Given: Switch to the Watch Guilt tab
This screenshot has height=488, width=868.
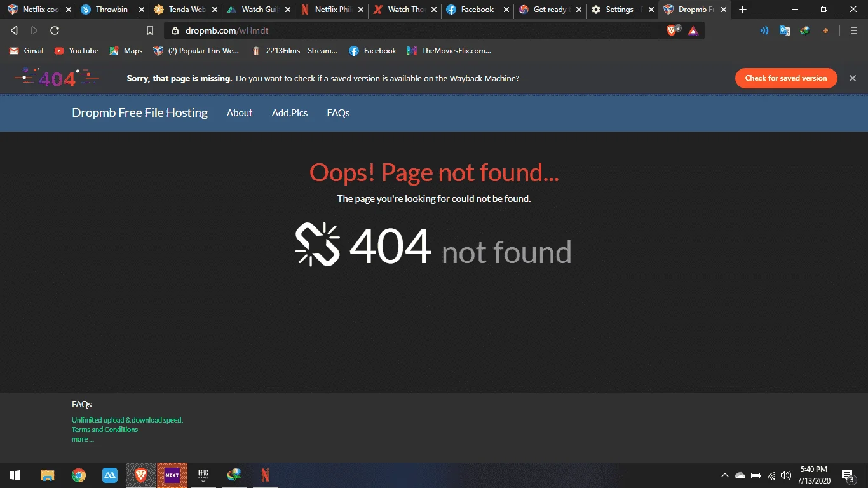Looking at the screenshot, I should click(x=257, y=10).
